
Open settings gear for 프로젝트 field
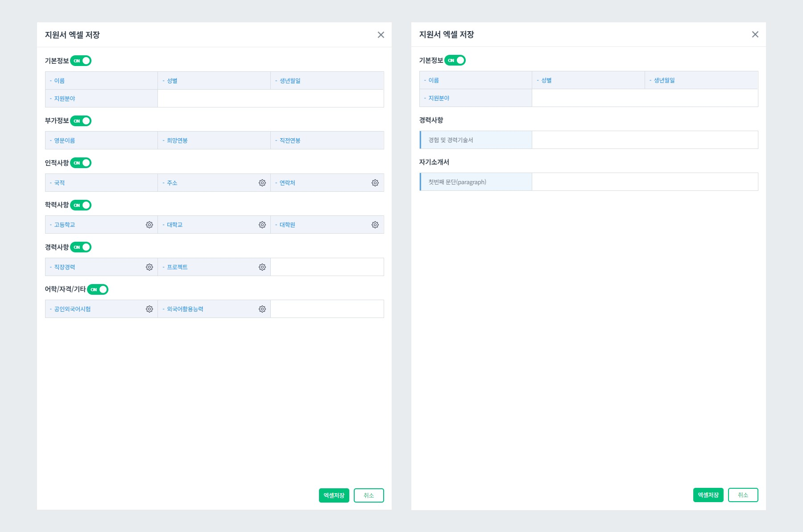coord(262,267)
